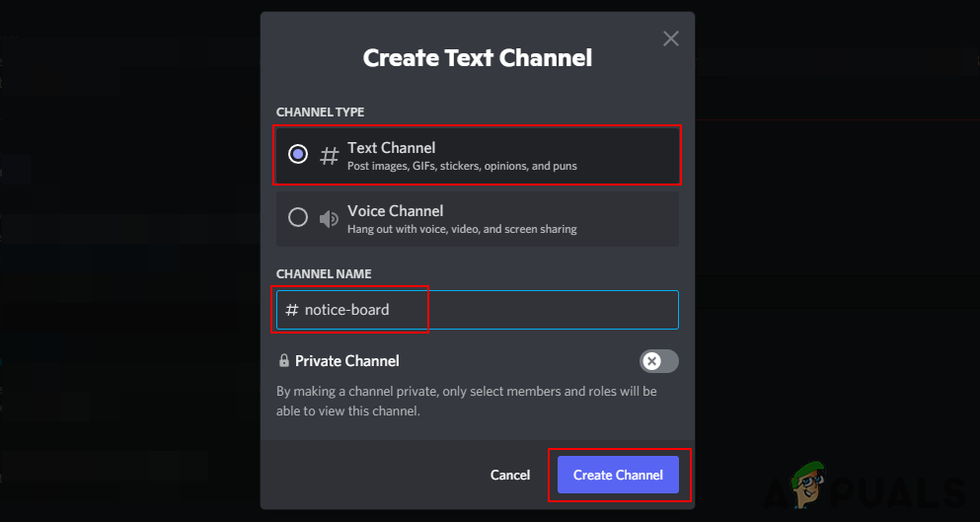Click the lock icon next to Private Channel
Screen dimensions: 980x522
[284, 361]
